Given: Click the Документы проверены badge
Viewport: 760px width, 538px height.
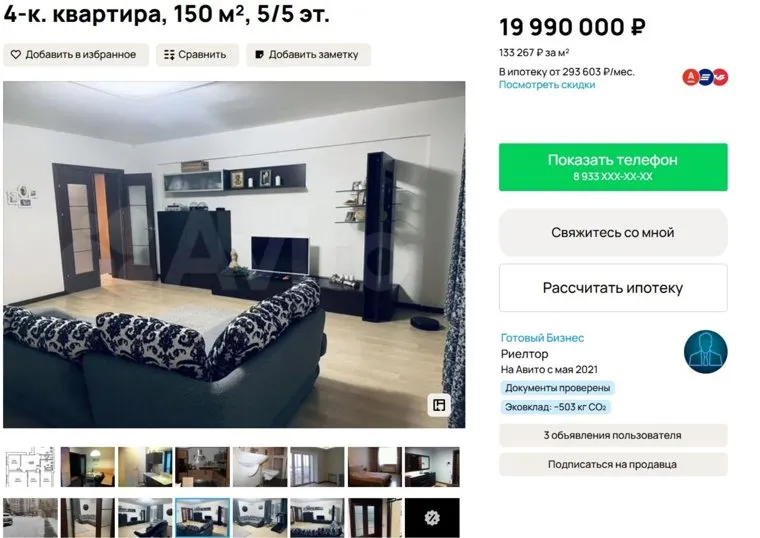Looking at the screenshot, I should [557, 388].
